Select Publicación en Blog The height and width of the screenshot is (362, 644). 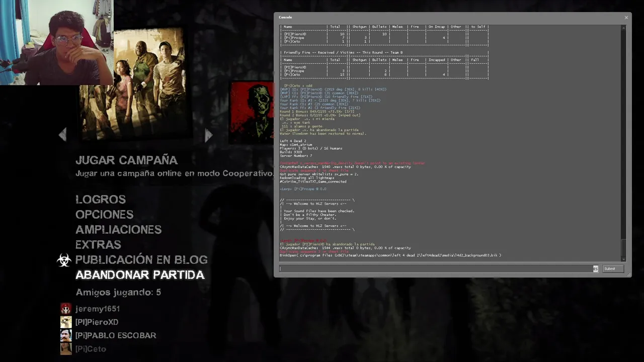(141, 260)
